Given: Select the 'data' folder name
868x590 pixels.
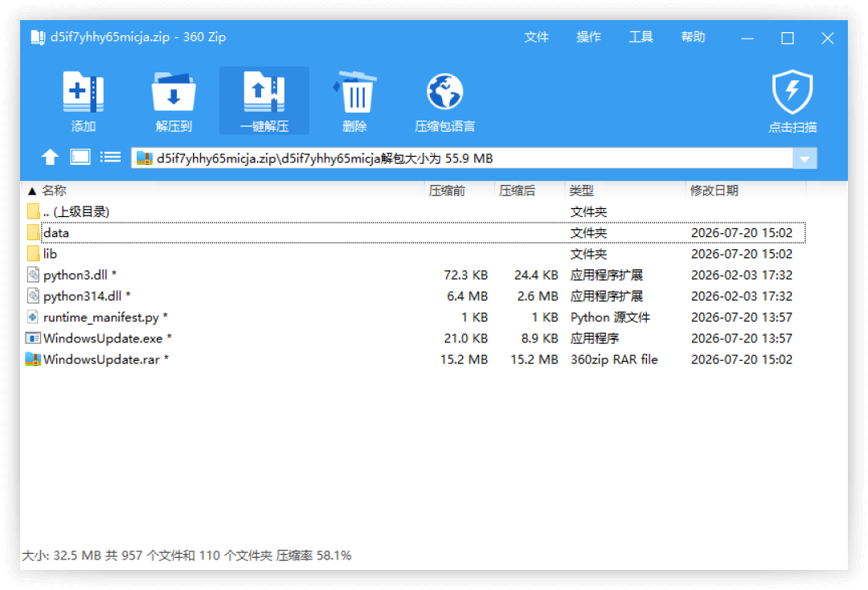Looking at the screenshot, I should [x=56, y=233].
